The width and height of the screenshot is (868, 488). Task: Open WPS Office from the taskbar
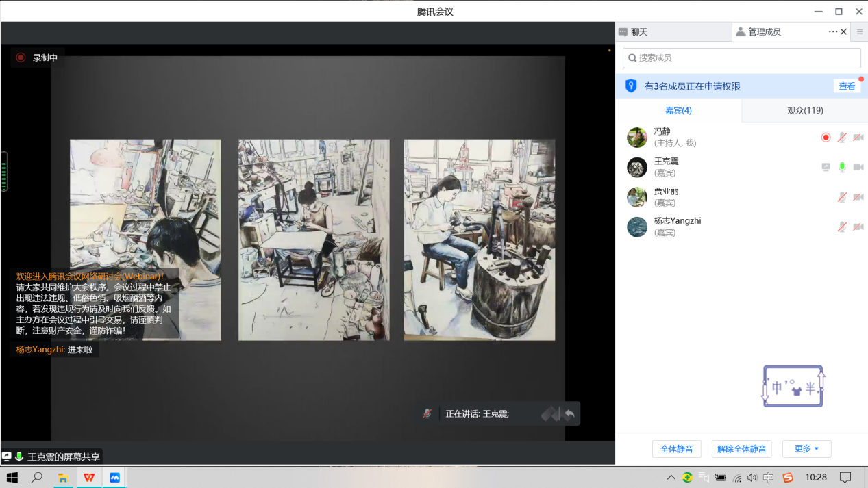pyautogui.click(x=89, y=477)
